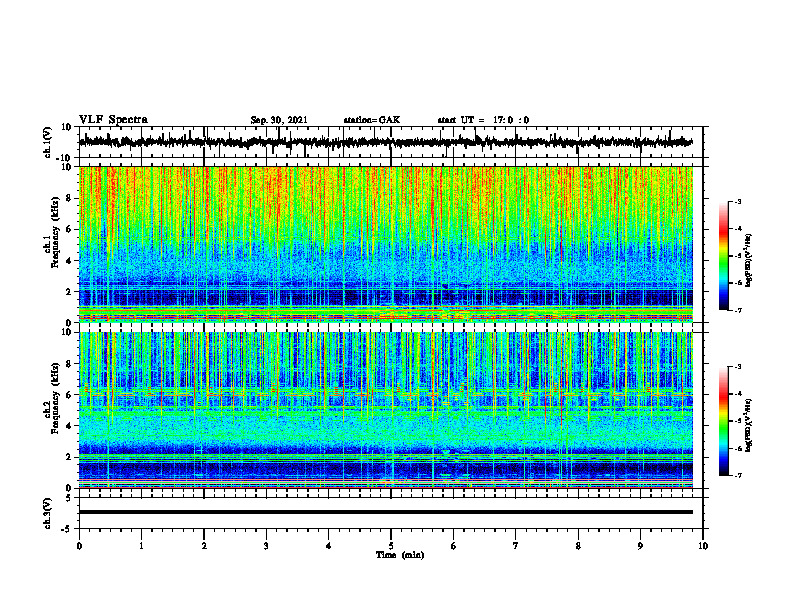Click the "-3" value atop ch.1 color bar
Image resolution: width=792 pixels, height=612 pixels.
point(737,201)
